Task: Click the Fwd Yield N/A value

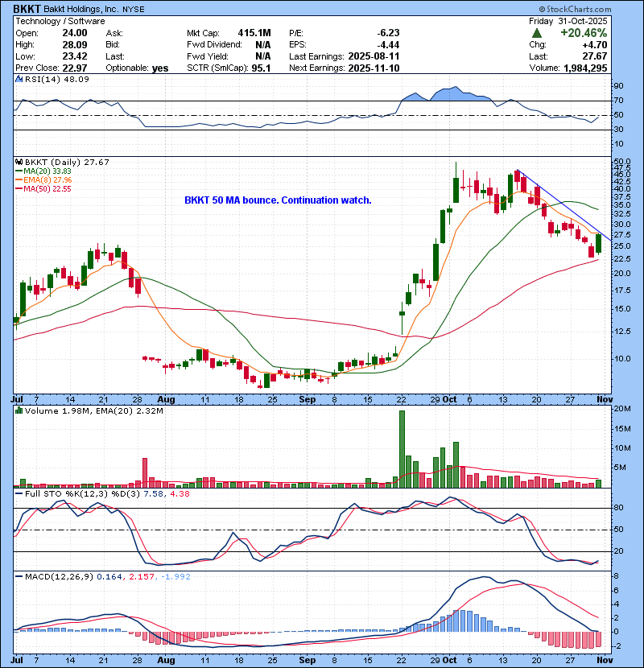Action: click(263, 56)
